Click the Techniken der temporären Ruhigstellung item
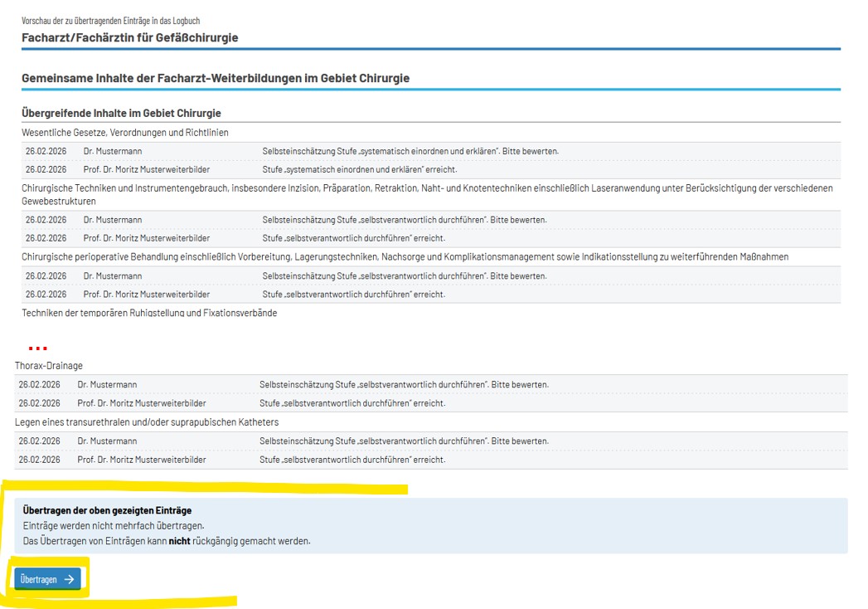Screen dimensions: 868x609 click(x=149, y=313)
